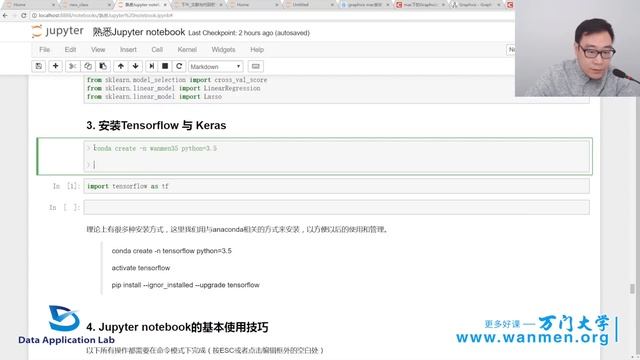640x360 pixels.
Task: Open the Kernel menu
Action: (x=187, y=49)
